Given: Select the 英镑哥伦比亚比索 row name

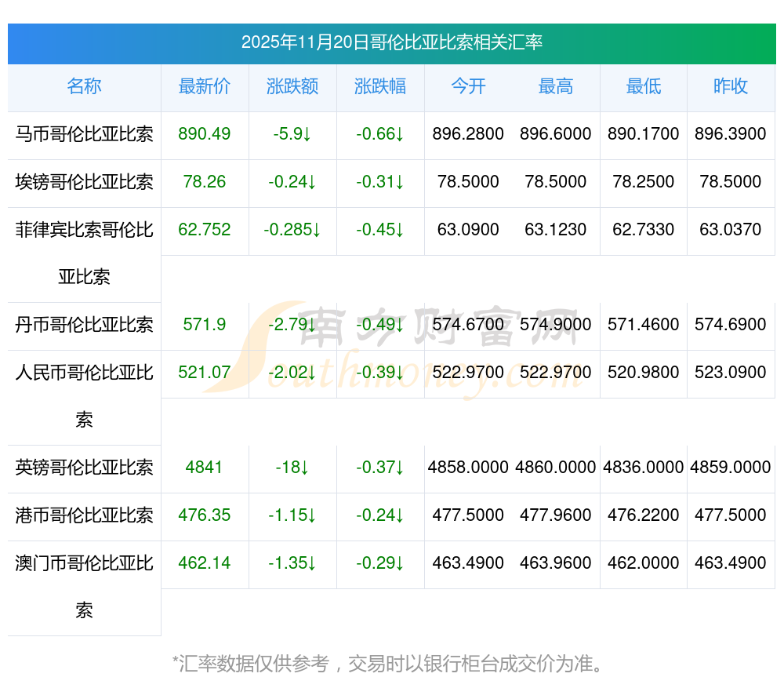Looking at the screenshot, I should [84, 468].
